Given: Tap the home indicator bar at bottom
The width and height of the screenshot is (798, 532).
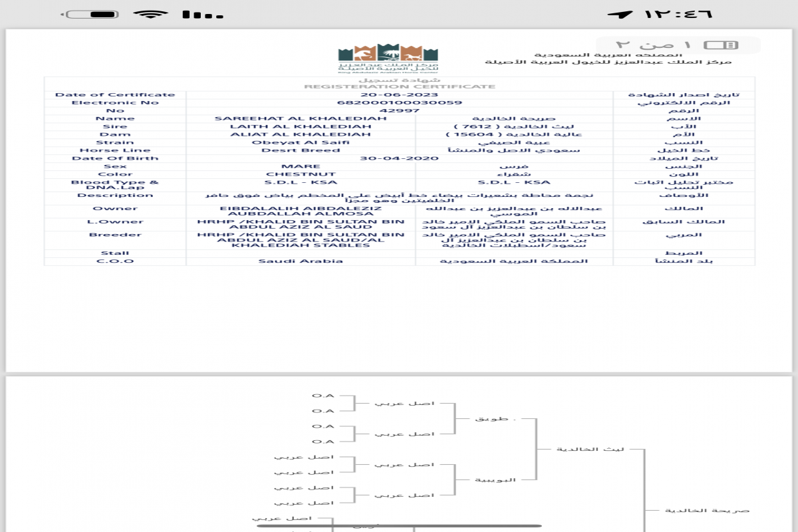Looking at the screenshot, I should point(399,525).
